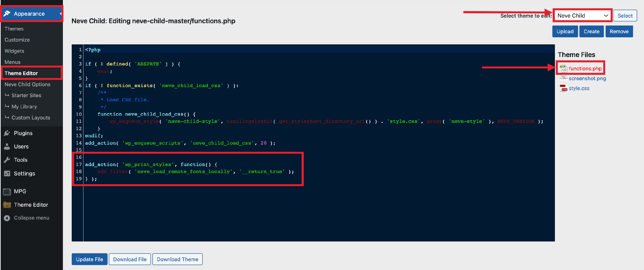This screenshot has width=644, height=270.
Task: Open the Starter Sites submenu entry
Action: pyautogui.click(x=26, y=95)
